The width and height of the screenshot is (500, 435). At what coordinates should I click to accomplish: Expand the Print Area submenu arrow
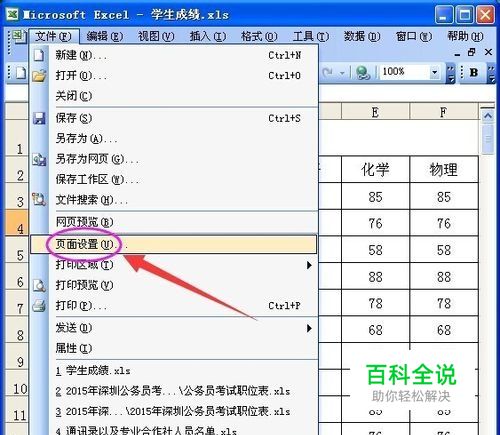309,265
